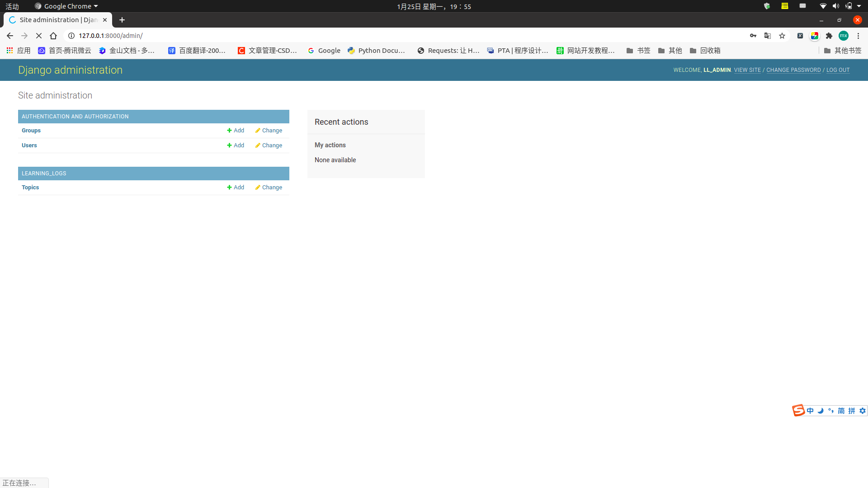Toggle full/half width via the moon icon
Screen dimensions: 868x488
(x=820, y=411)
